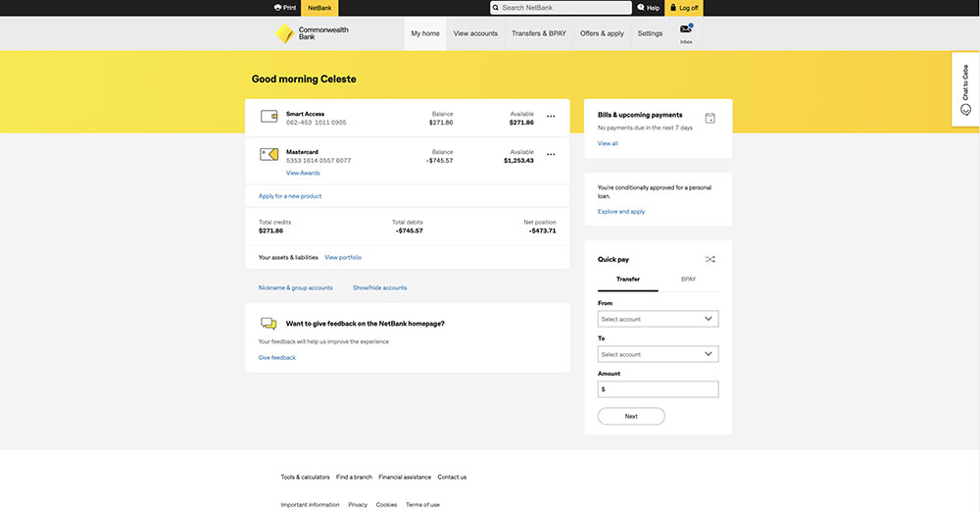Select the NetBank tab in top bar
The width and height of the screenshot is (980, 512).
[319, 8]
